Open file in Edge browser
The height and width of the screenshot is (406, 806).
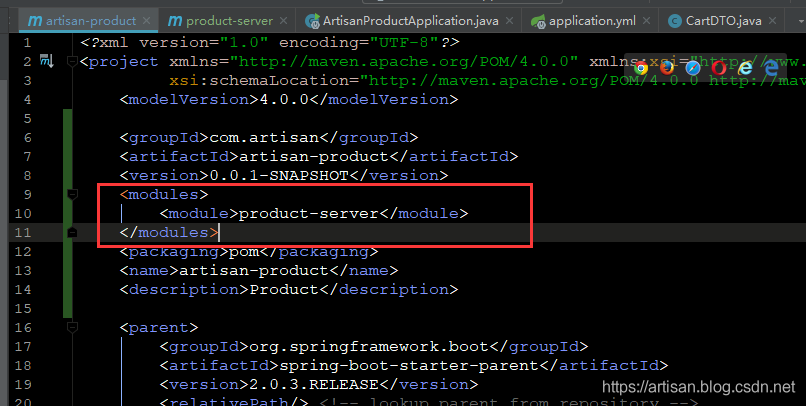771,68
